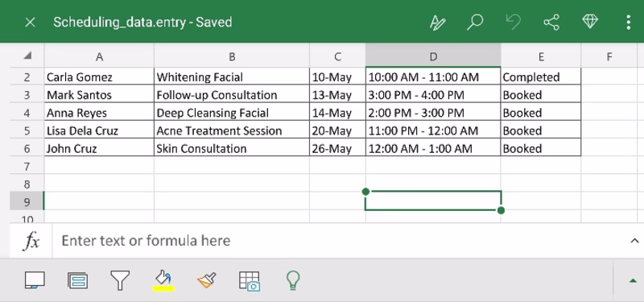Open the premium diamond feature
The image size is (644, 302).
pyautogui.click(x=590, y=22)
